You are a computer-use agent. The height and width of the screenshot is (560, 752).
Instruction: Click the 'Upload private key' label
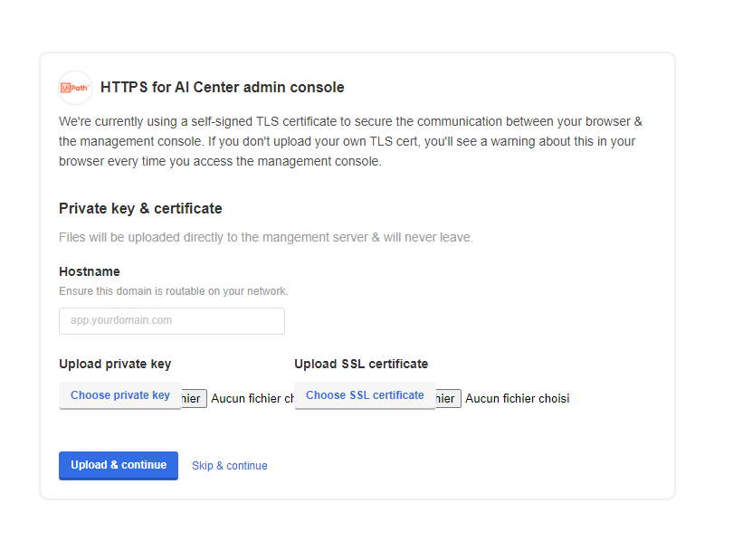point(115,364)
